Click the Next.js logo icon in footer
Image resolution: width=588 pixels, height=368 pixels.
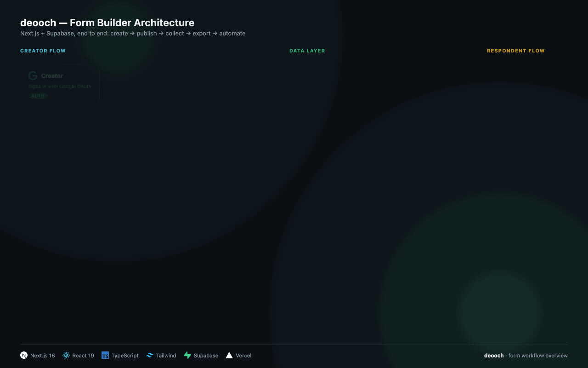24,356
